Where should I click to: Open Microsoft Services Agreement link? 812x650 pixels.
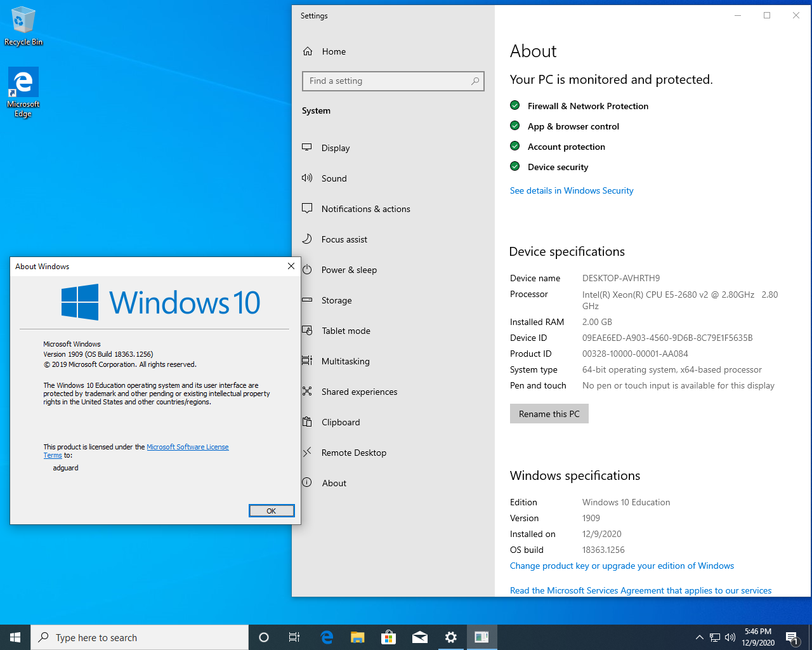pos(641,590)
